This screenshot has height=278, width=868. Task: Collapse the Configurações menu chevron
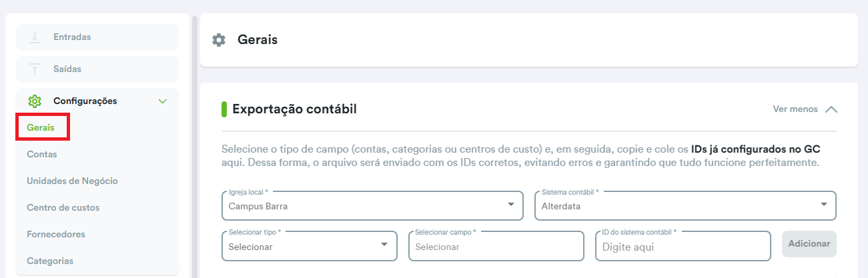pos(162,101)
